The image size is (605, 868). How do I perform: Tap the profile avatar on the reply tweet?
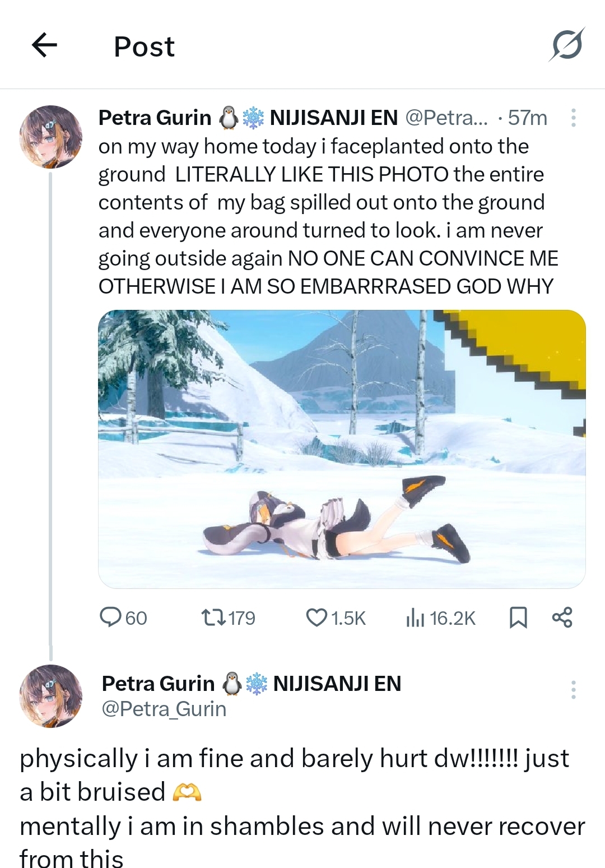point(51,696)
